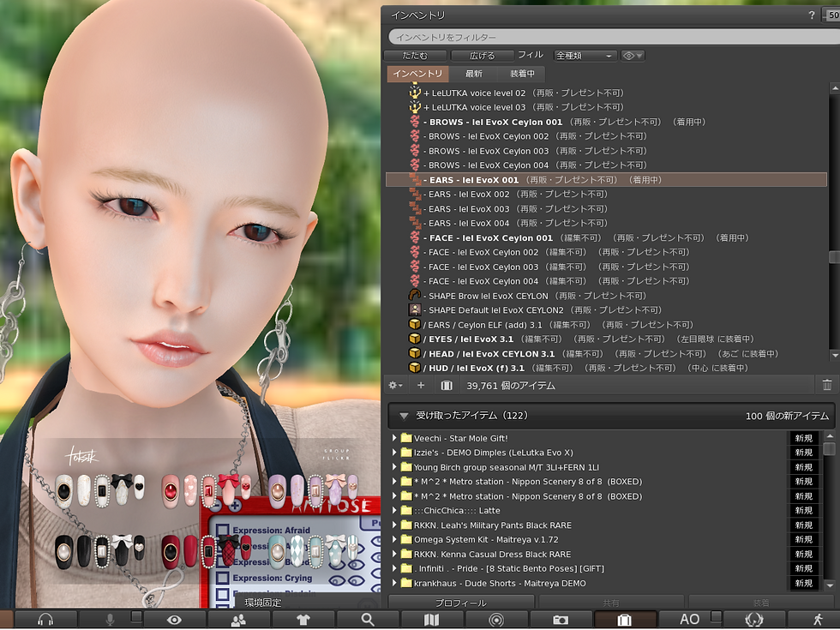
Task: Select / HEAD / lel EvoX CEYLON 3.1 item
Action: (607, 353)
